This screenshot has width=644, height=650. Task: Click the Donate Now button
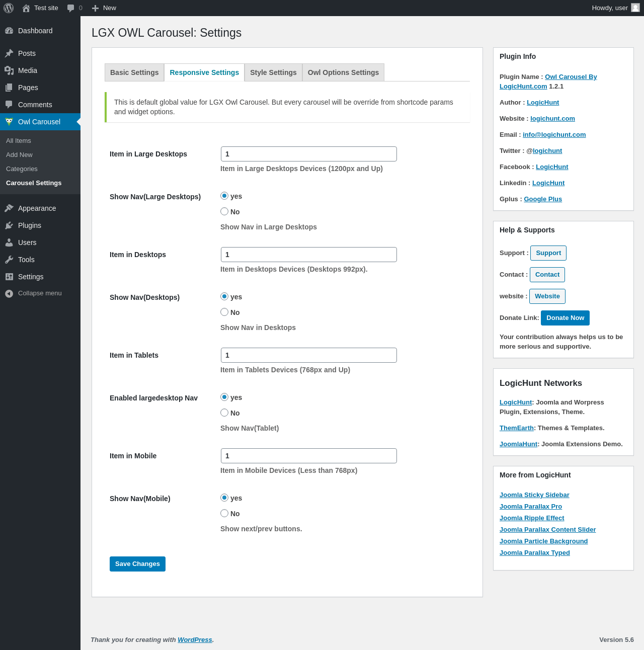566,318
